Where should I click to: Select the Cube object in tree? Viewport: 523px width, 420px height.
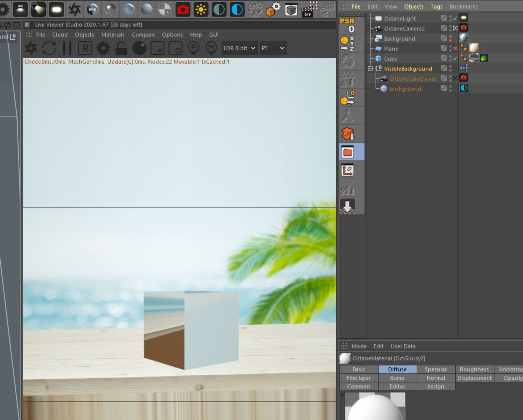click(390, 59)
